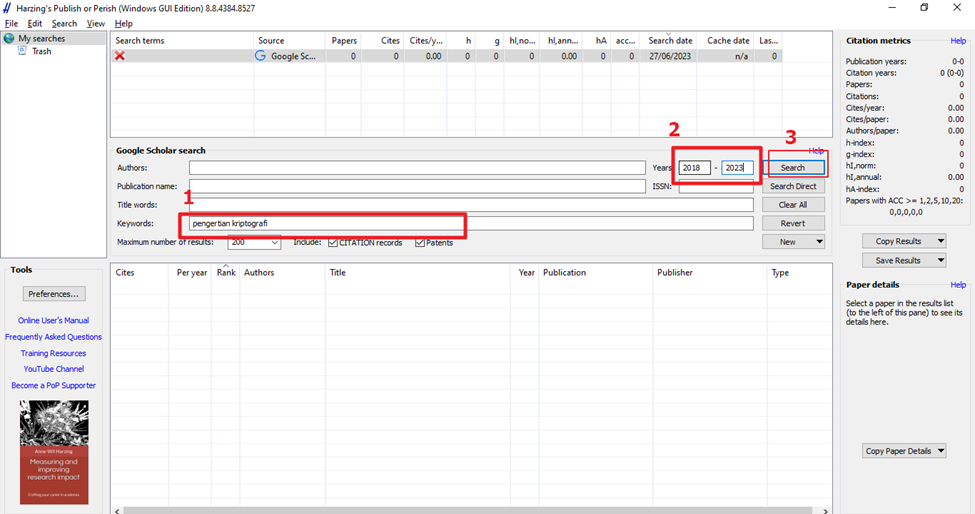This screenshot has width=975, height=514.
Task: Select the 27/06/2023 search date cell
Action: point(670,56)
